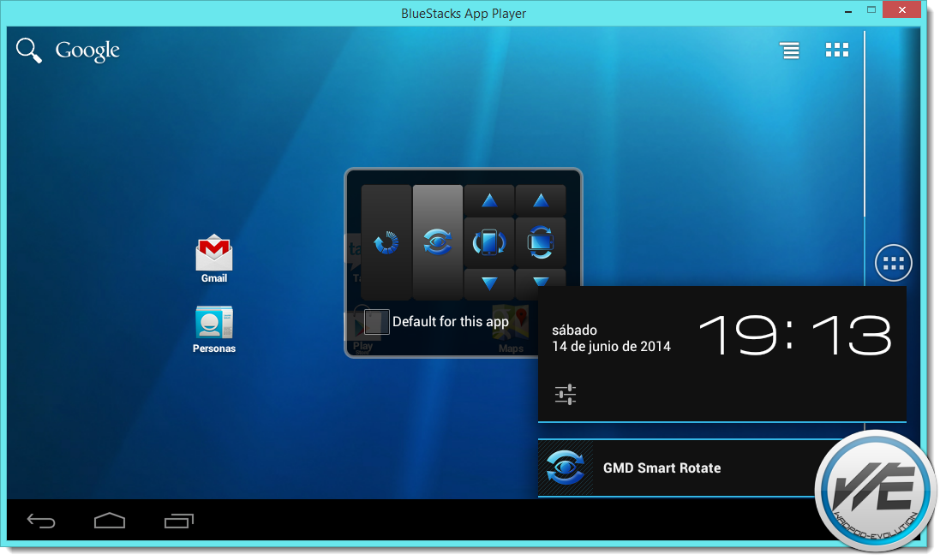The image size is (940, 560).
Task: Click the date text 14 de junio de 2014
Action: (x=611, y=347)
